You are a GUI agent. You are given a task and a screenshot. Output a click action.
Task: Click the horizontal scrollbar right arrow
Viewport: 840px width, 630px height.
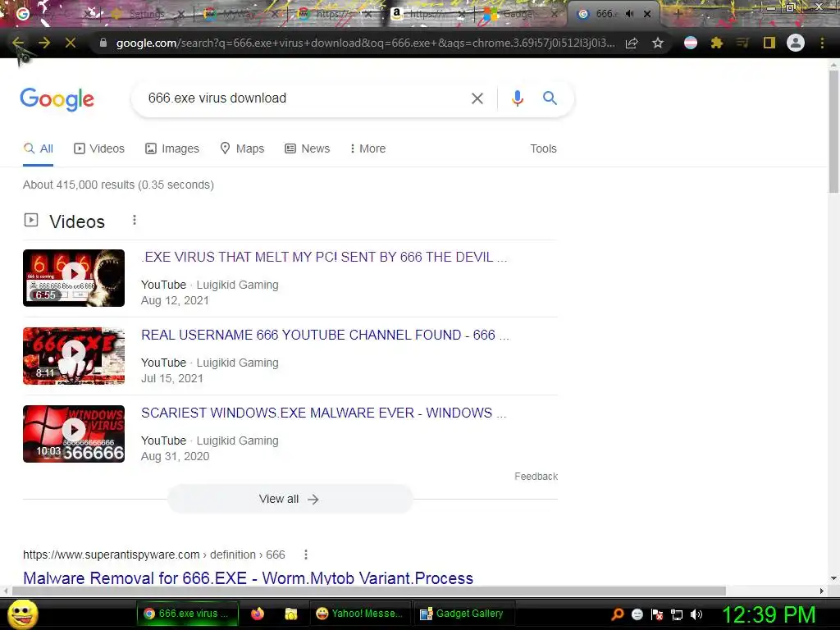point(822,591)
